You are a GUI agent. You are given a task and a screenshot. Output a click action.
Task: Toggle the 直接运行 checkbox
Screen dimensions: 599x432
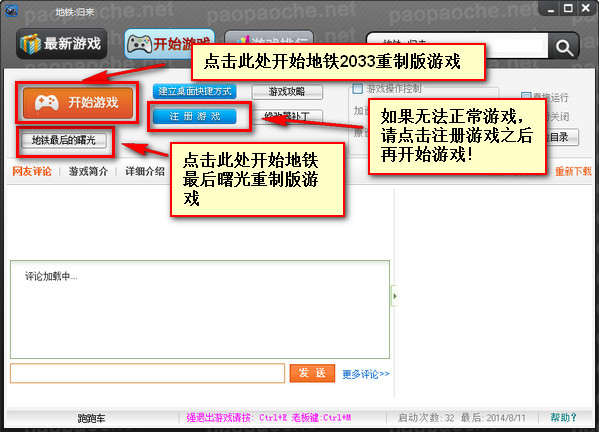[526, 96]
